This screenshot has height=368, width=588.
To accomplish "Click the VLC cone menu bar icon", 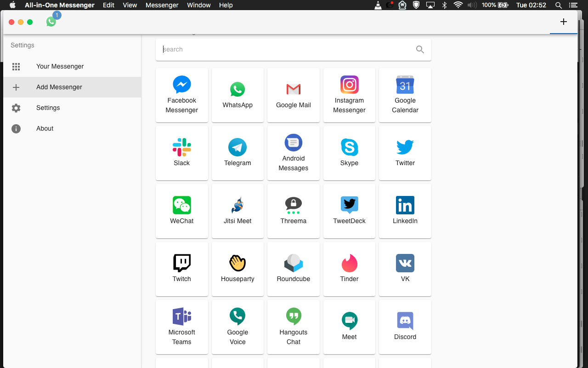I will 378,5.
